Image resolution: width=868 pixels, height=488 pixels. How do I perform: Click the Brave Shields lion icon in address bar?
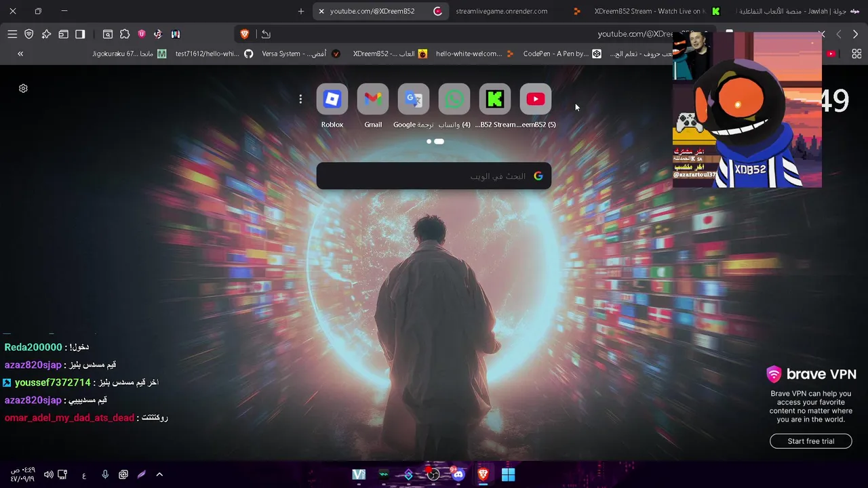tap(245, 34)
